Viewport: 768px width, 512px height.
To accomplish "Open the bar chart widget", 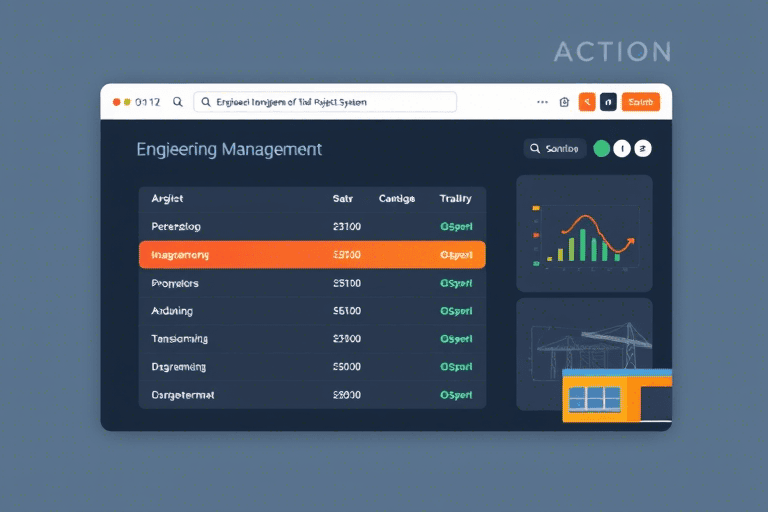I will (x=584, y=234).
